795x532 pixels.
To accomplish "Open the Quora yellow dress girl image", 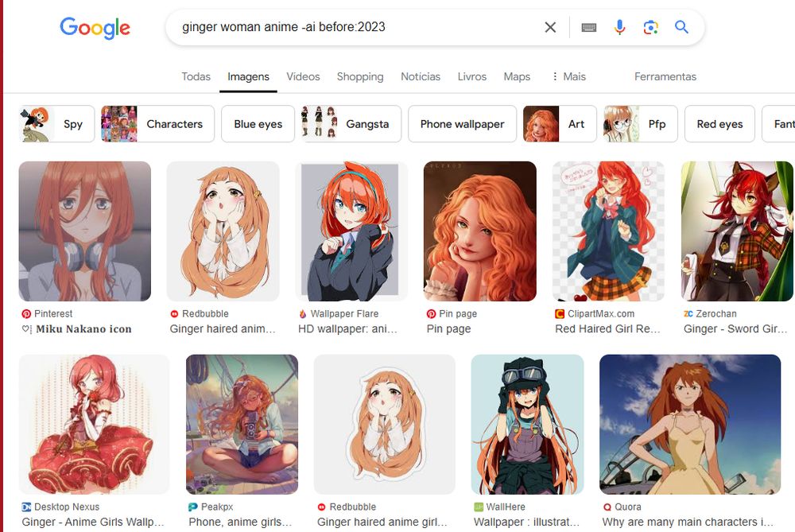I will click(690, 425).
